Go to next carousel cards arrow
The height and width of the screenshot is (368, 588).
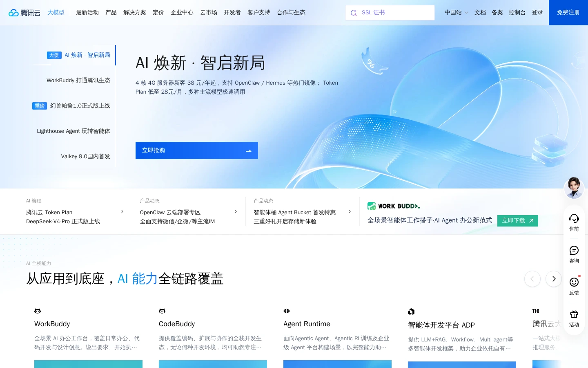(x=554, y=279)
